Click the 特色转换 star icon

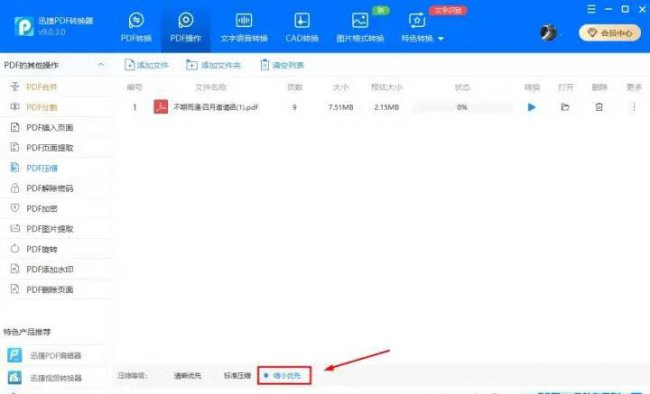[417, 20]
